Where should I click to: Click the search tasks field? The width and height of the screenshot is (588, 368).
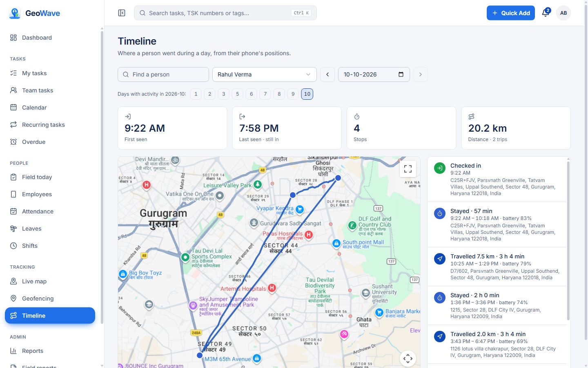pyautogui.click(x=225, y=13)
